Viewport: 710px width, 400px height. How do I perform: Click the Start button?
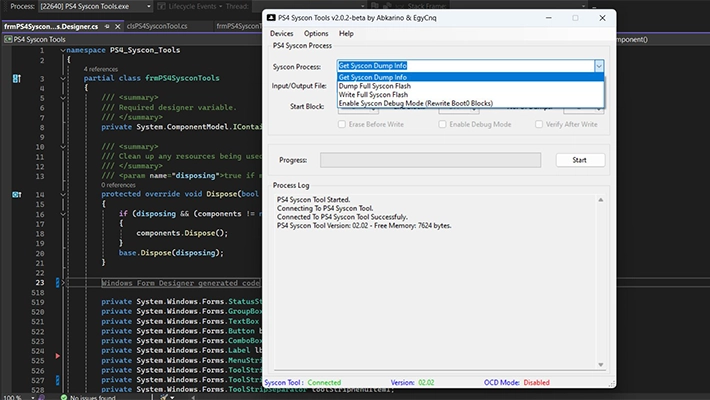coord(580,160)
